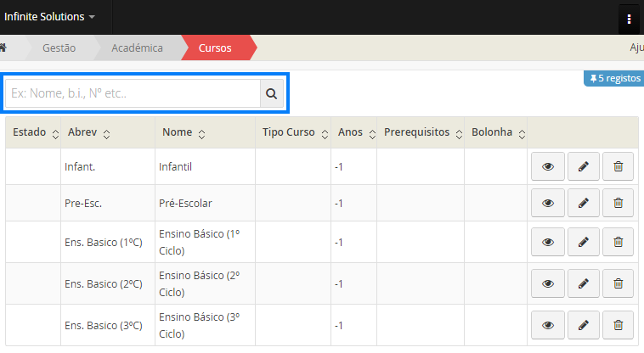The image size is (644, 353).
Task: Expand the Infinite Solutions dropdown
Action: (50, 17)
